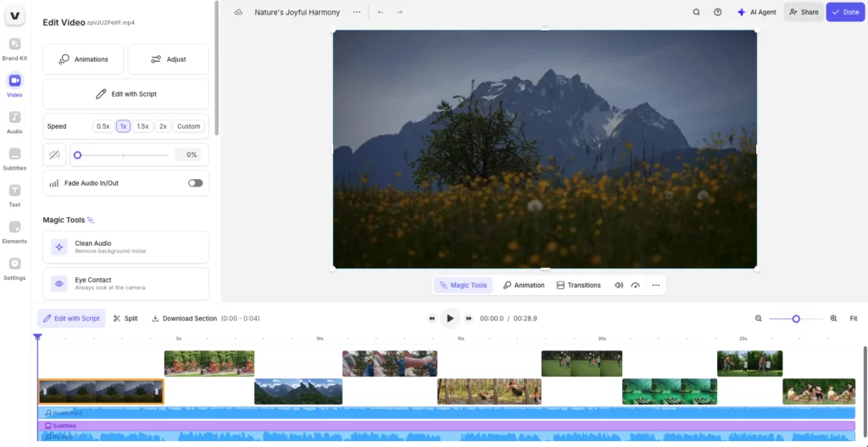This screenshot has width=868, height=447.
Task: Open Clean Audio magic tool
Action: click(x=125, y=247)
